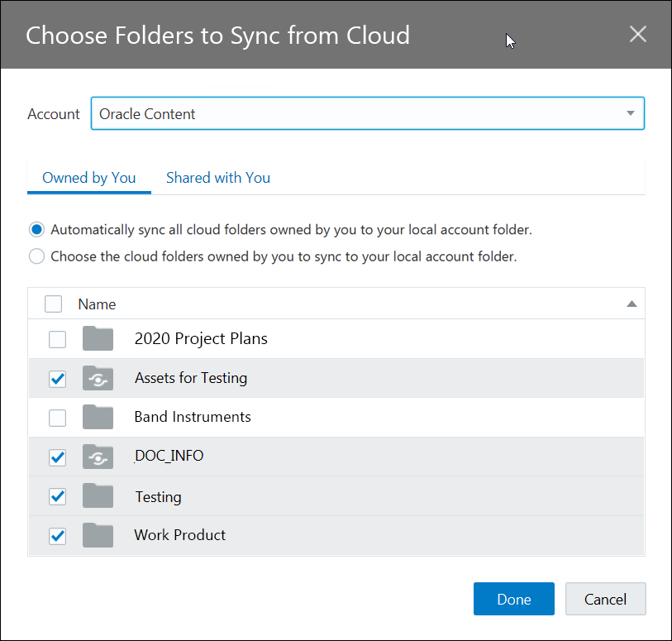This screenshot has height=641, width=672.
Task: Click the Assets for Testing shared folder icon
Action: tap(98, 378)
